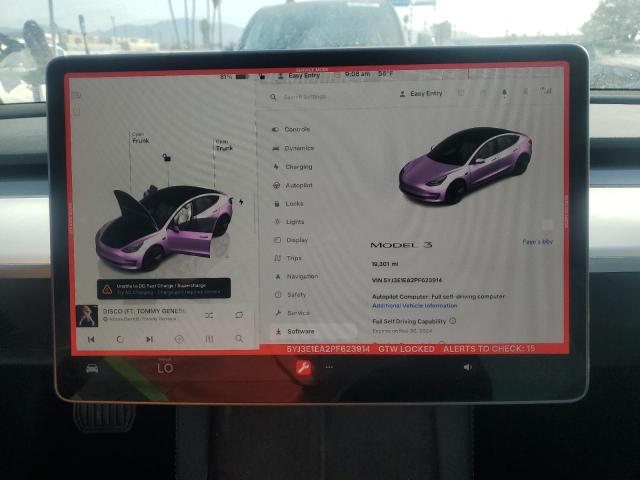Tap the blue link beside Model 3
The image size is (640, 480).
tap(538, 242)
